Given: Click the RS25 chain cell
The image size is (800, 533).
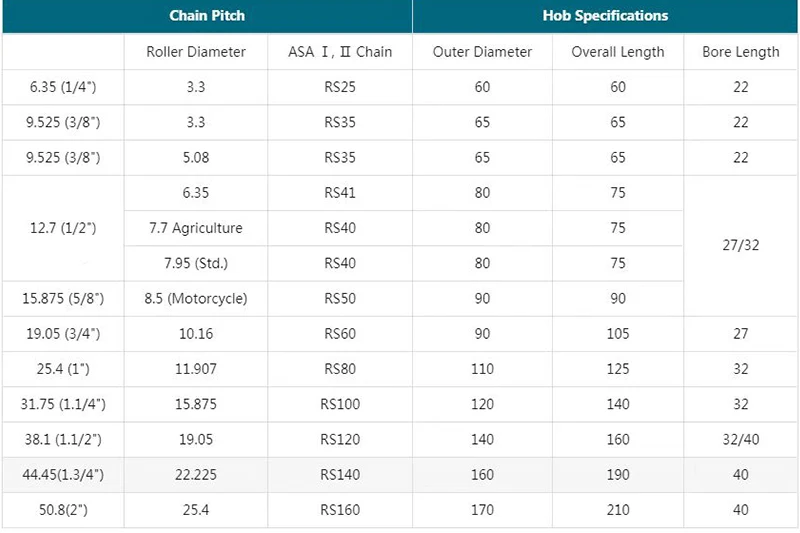Looking at the screenshot, I should pos(341,87).
